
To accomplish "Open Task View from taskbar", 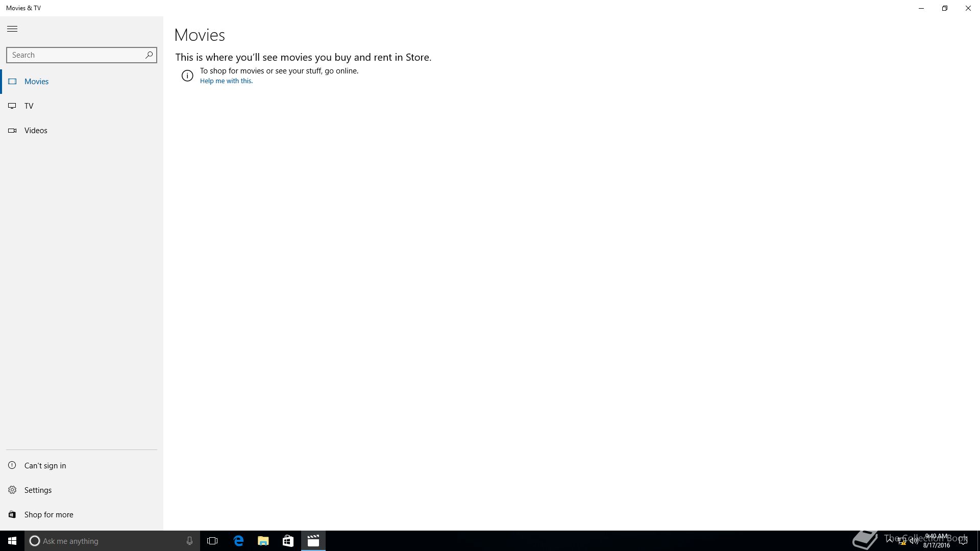I will pos(212,541).
